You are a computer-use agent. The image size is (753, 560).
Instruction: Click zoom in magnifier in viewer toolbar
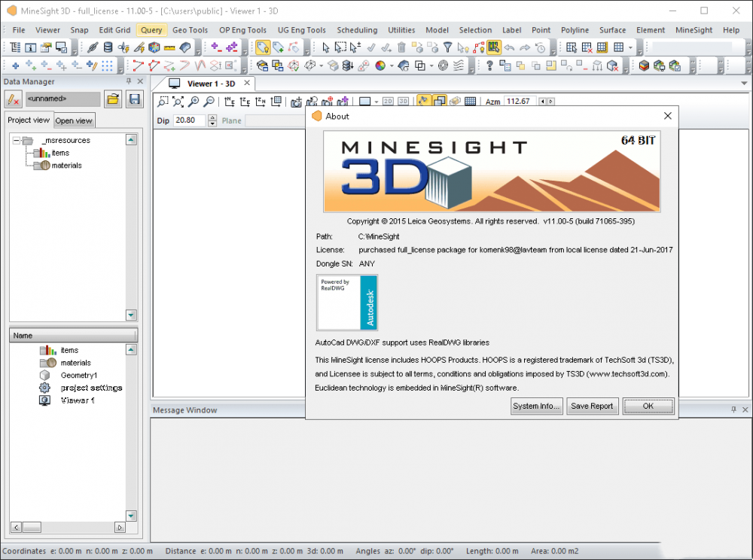tap(194, 102)
